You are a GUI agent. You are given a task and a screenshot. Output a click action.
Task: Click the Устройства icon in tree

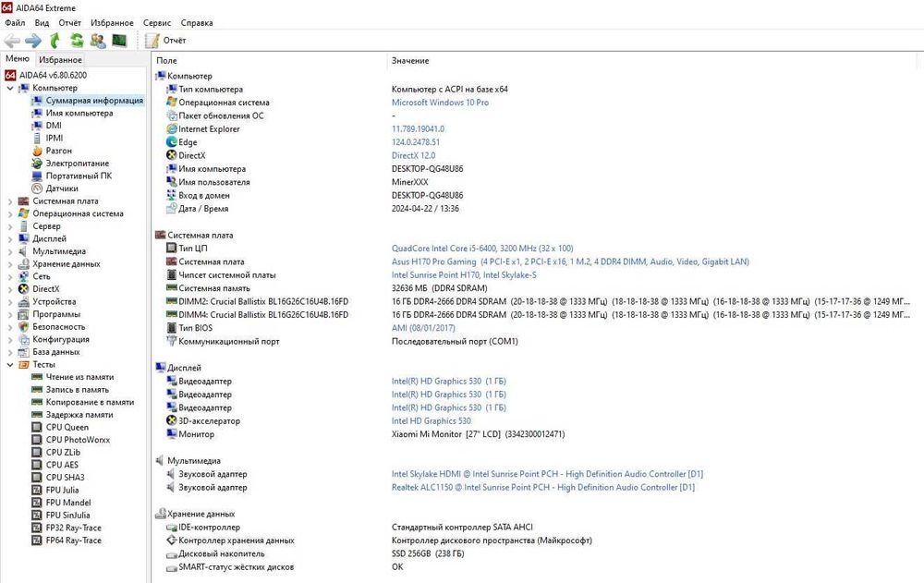point(24,302)
